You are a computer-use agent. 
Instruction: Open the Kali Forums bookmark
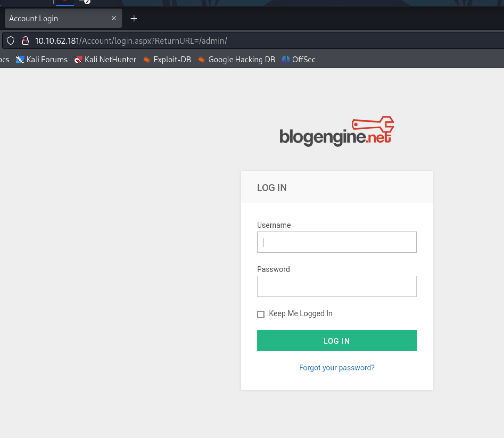pos(42,59)
